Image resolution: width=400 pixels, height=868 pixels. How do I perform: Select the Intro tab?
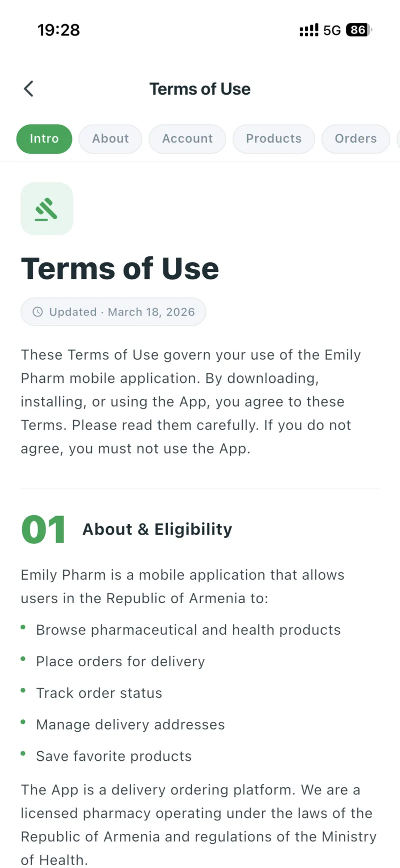[x=44, y=139]
